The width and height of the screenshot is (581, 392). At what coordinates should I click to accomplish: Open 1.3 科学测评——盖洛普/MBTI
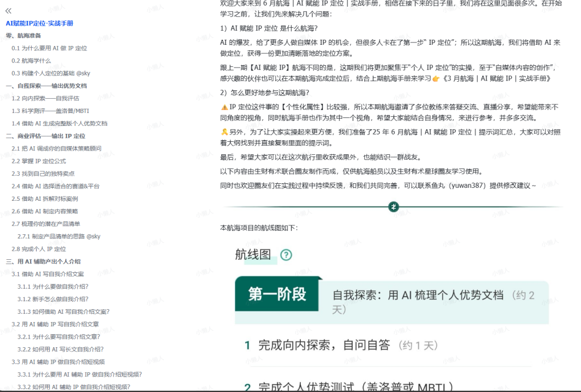tap(50, 111)
